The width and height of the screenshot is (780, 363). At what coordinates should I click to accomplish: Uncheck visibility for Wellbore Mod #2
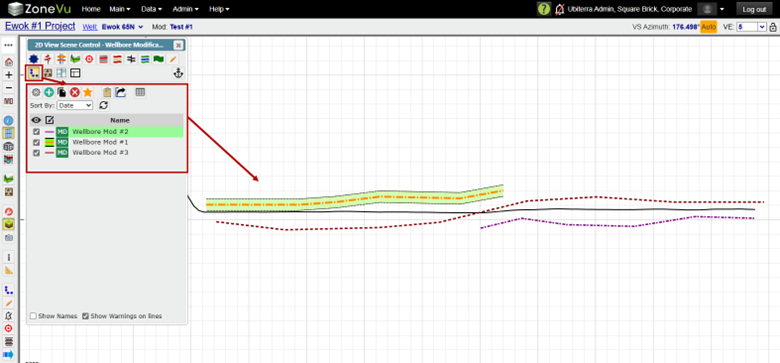point(36,132)
